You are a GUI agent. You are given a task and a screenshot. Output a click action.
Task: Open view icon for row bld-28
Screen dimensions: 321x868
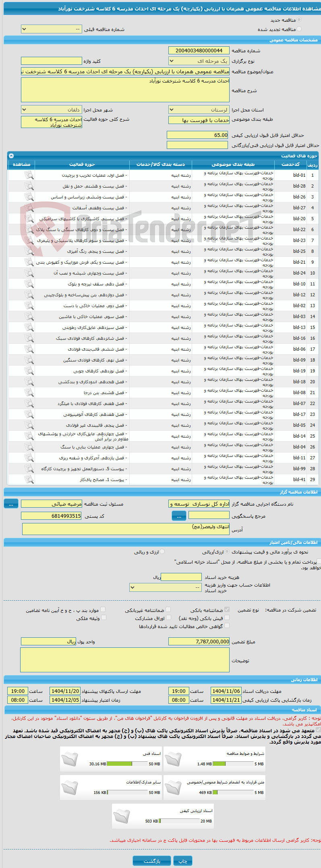point(29,186)
